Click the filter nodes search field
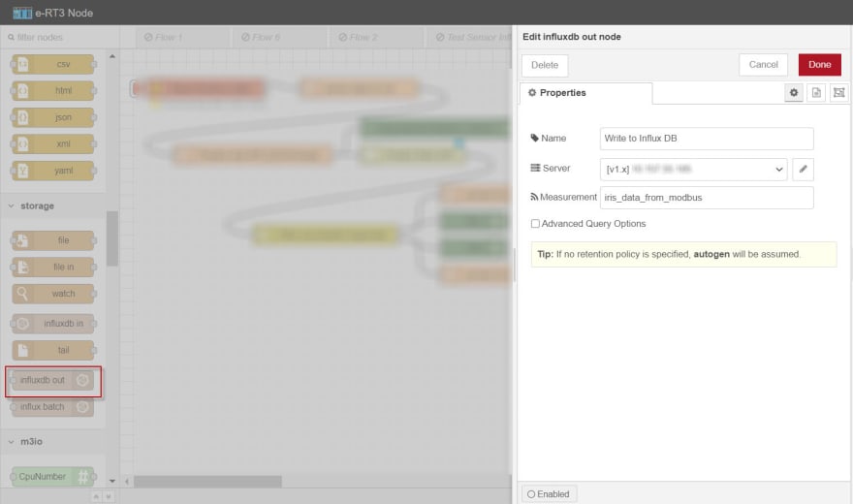The image size is (853, 504). 60,38
